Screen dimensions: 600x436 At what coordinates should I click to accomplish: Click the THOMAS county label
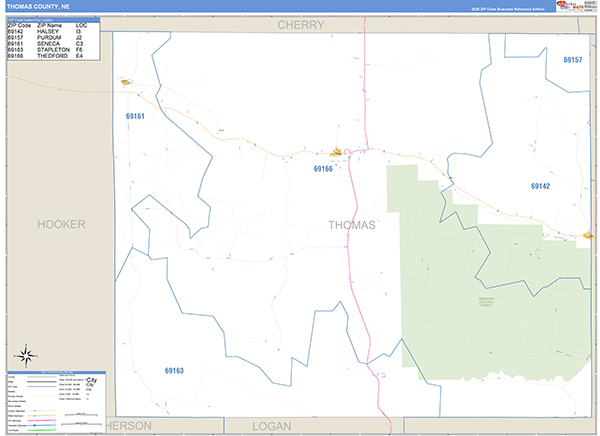[x=352, y=225]
